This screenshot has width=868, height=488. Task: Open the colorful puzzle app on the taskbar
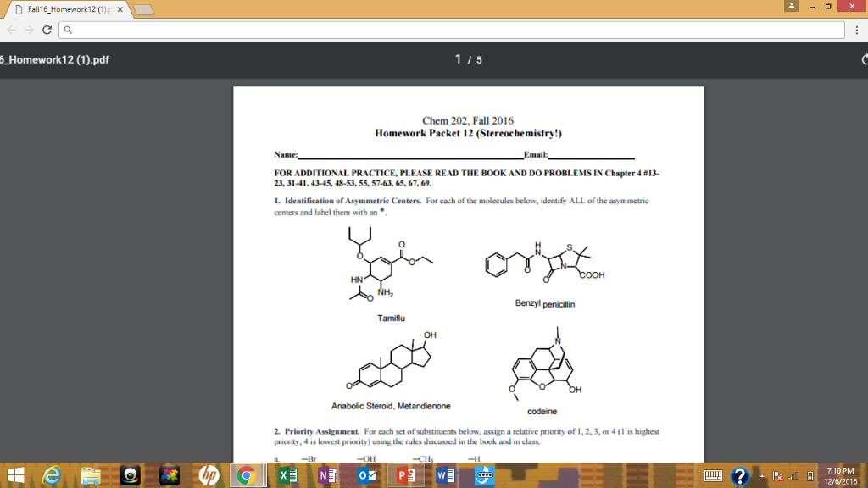tap(170, 475)
